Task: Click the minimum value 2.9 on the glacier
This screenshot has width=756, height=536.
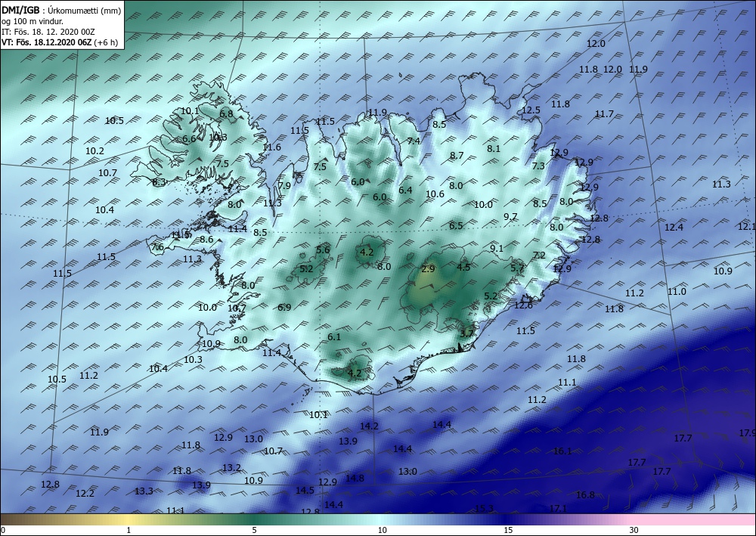Action: point(428,269)
